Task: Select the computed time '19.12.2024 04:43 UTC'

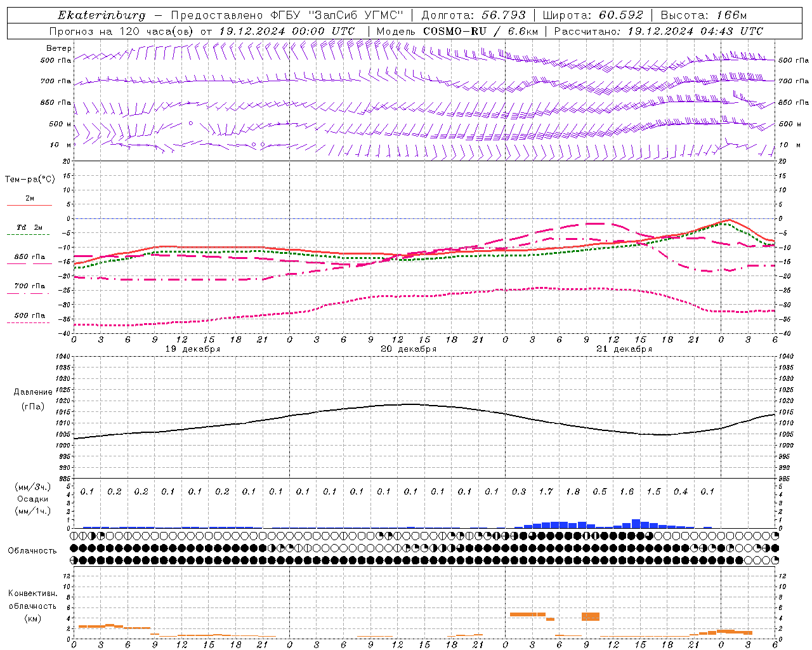Action: [x=695, y=31]
